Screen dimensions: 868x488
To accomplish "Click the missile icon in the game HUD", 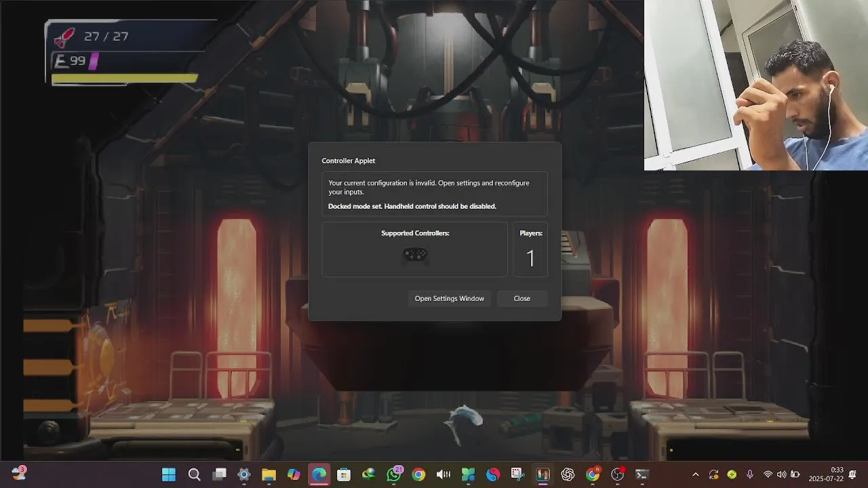I will pos(64,37).
